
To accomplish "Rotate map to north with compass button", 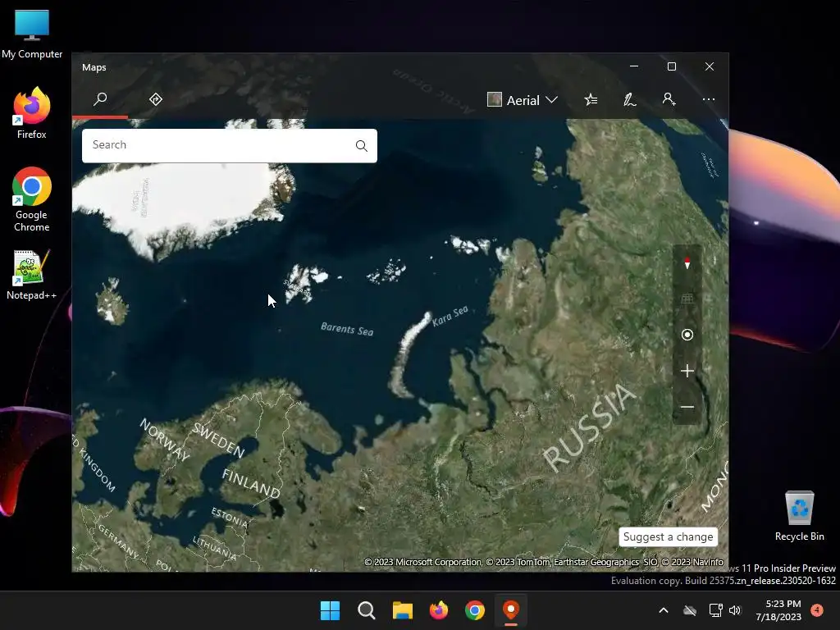I will (687, 263).
